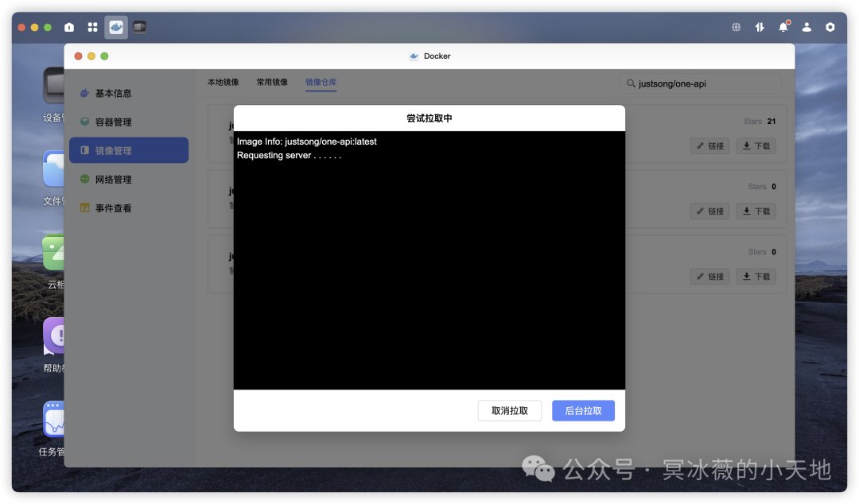Image resolution: width=859 pixels, height=504 pixels.
Task: Open the green 云相 photo desktop icon
Action: (x=54, y=252)
